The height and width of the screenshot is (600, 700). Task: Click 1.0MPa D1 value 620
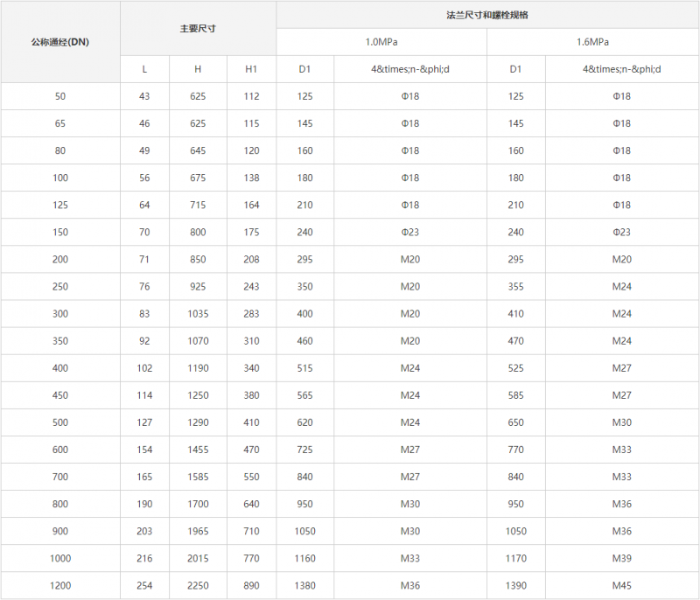tap(304, 423)
